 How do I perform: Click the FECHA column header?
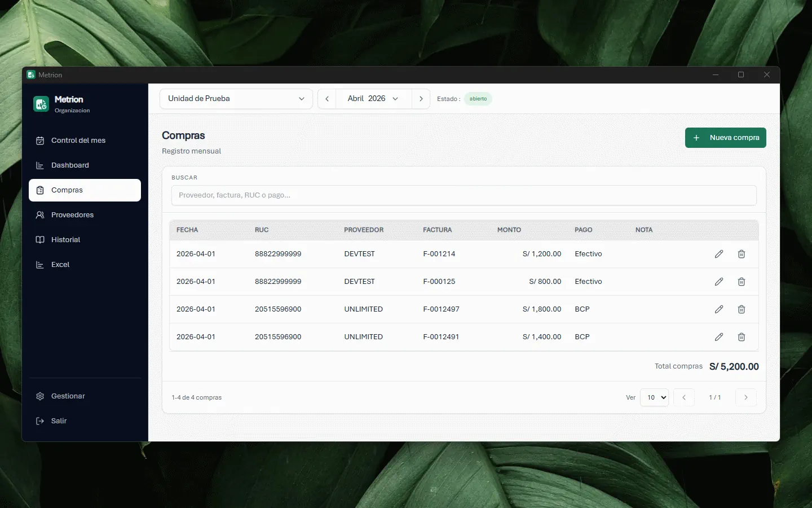point(187,230)
